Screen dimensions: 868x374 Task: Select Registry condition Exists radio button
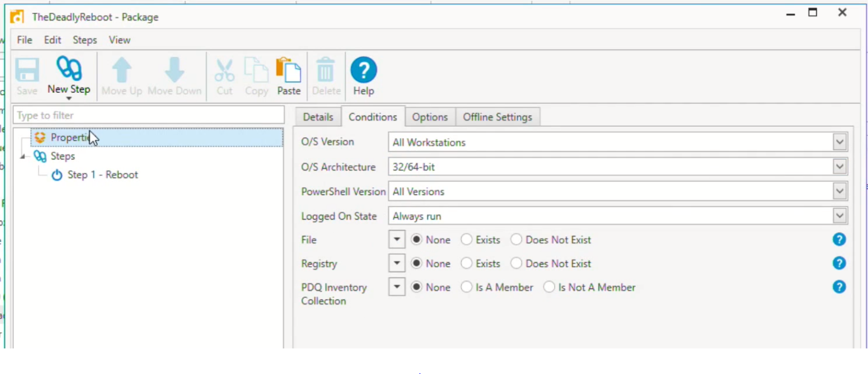pos(467,263)
